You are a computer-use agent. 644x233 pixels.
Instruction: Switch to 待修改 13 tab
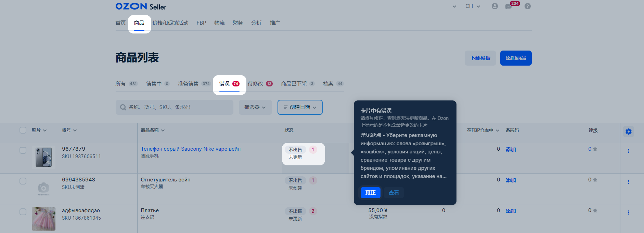260,84
